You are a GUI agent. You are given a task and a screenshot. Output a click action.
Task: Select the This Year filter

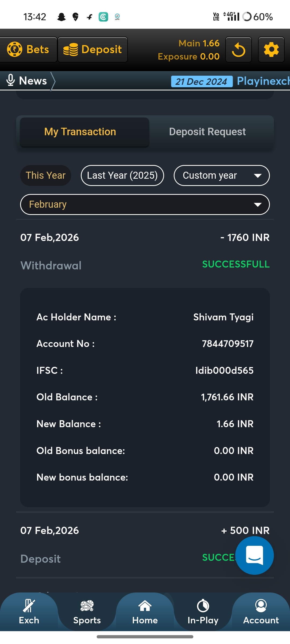click(46, 175)
